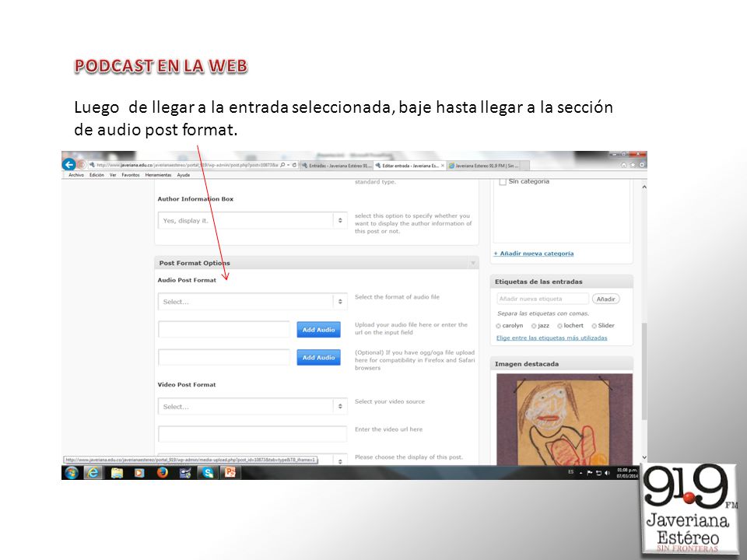Image resolution: width=747 pixels, height=560 pixels.
Task: Refresh the page with the reload icon
Action: (294, 165)
